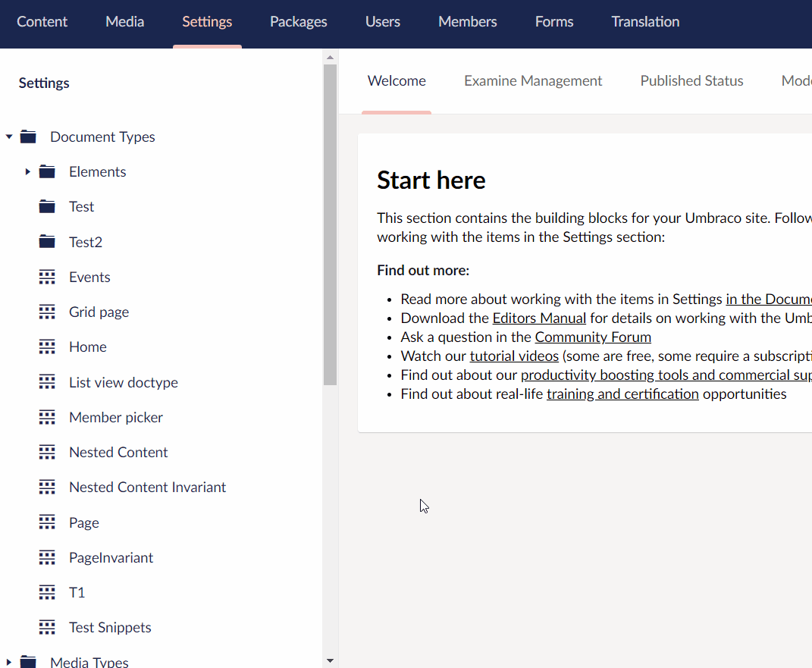This screenshot has width=812, height=668.
Task: Click the PageInvariant document type icon
Action: pos(46,557)
